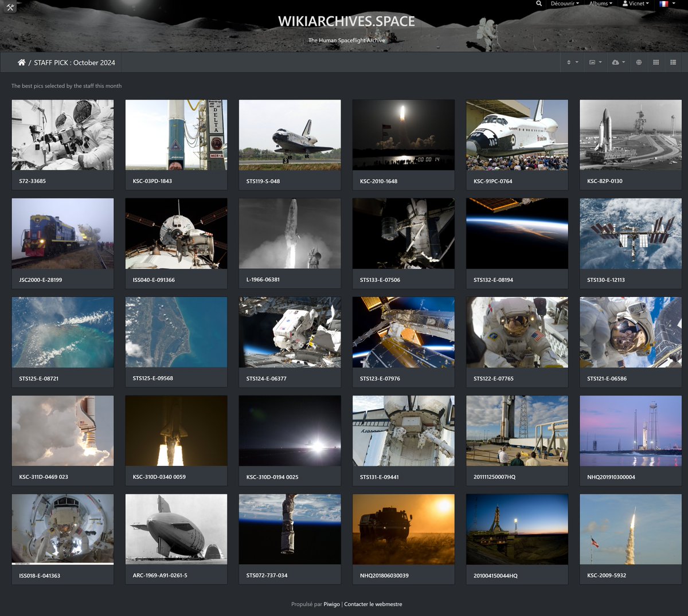Show photos on the world map globe icon
This screenshot has height=616, width=688.
tap(639, 62)
